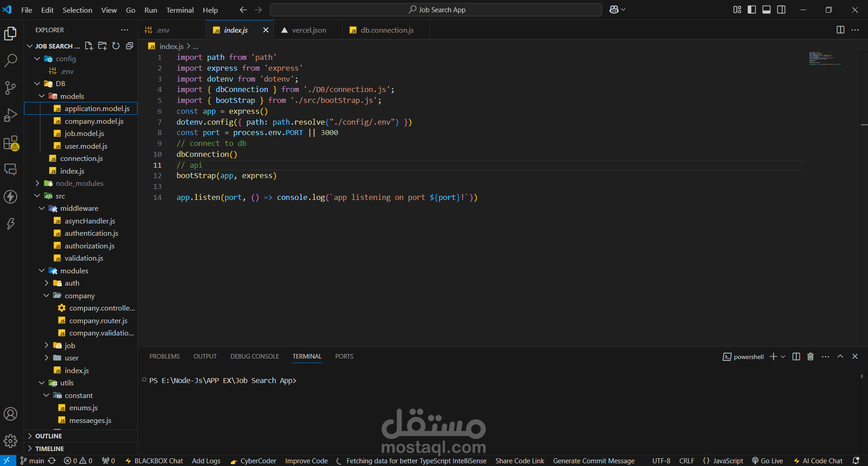Screen dimensions: 868x466
Task: Switch to the PROBLEMS panel tab
Action: [165, 356]
